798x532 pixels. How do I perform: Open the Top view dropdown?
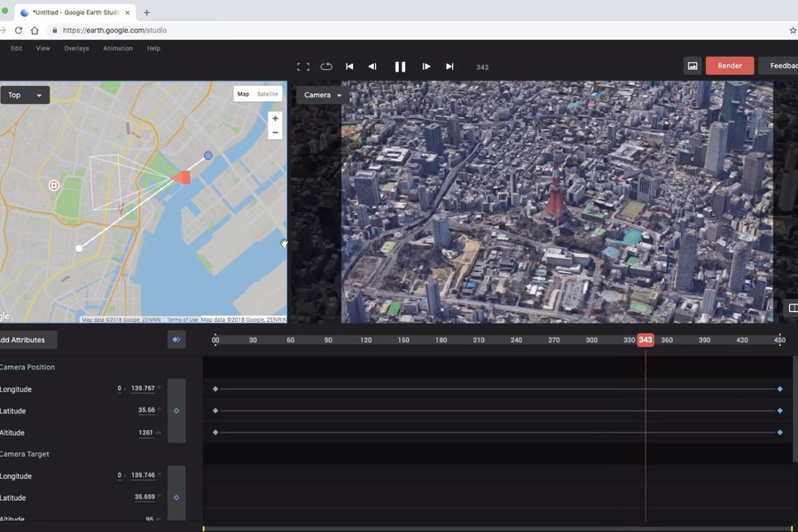coord(25,95)
